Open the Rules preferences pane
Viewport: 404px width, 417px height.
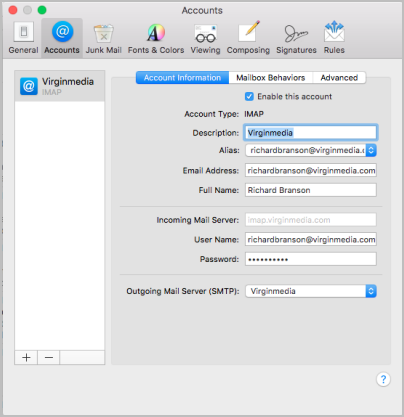tap(334, 38)
